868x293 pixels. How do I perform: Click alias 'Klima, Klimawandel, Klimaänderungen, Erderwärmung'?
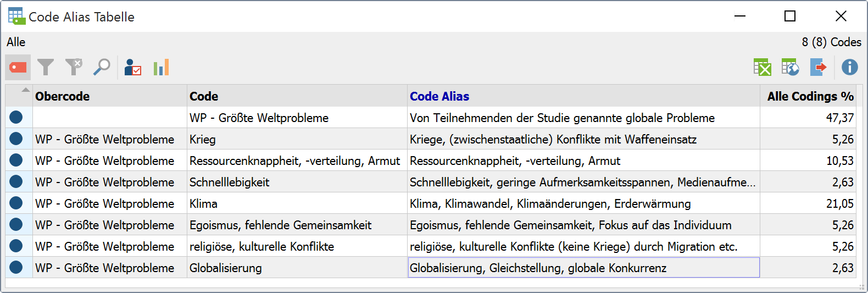tap(583, 203)
